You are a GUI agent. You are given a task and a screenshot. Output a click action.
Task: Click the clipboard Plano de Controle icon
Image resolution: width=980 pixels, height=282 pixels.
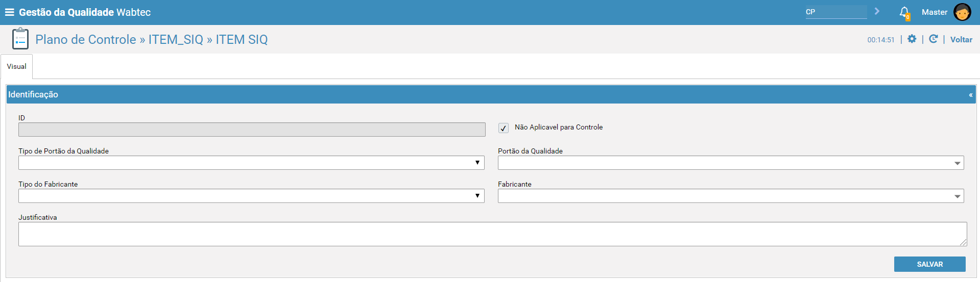20,39
